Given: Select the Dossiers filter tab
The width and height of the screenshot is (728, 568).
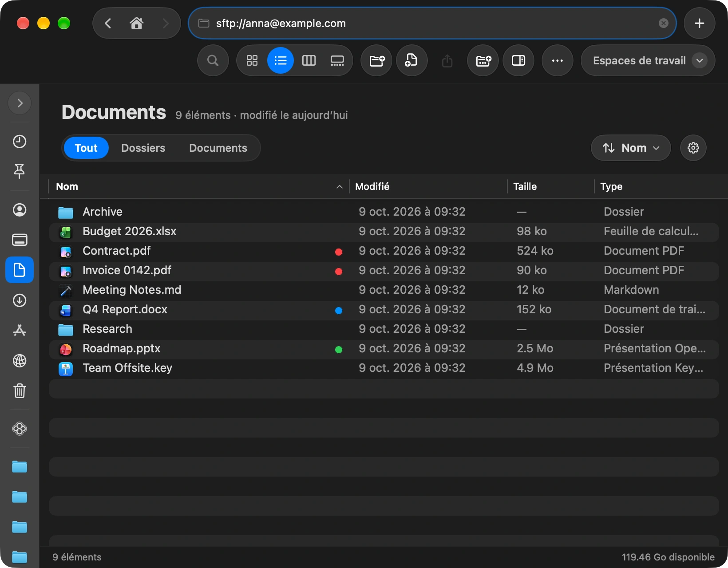Looking at the screenshot, I should [143, 148].
